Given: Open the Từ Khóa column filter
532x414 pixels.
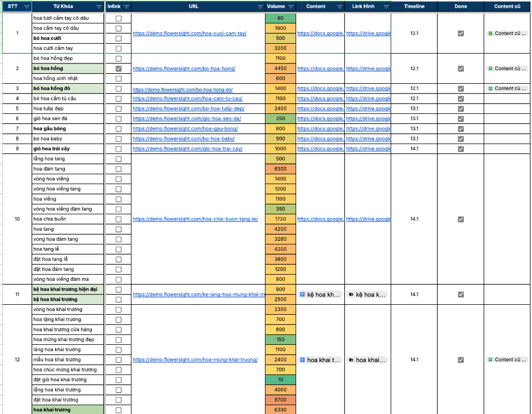Looking at the screenshot, I should coord(99,7).
